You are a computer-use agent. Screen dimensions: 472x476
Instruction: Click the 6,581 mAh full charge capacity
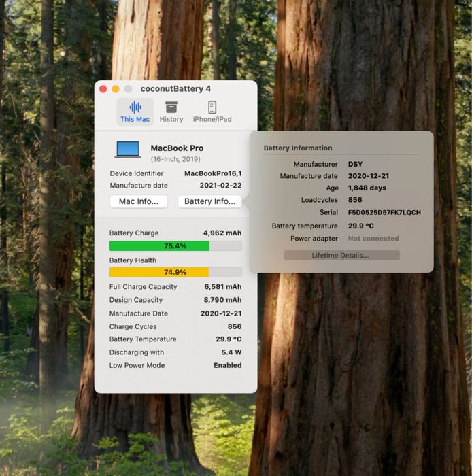223,286
